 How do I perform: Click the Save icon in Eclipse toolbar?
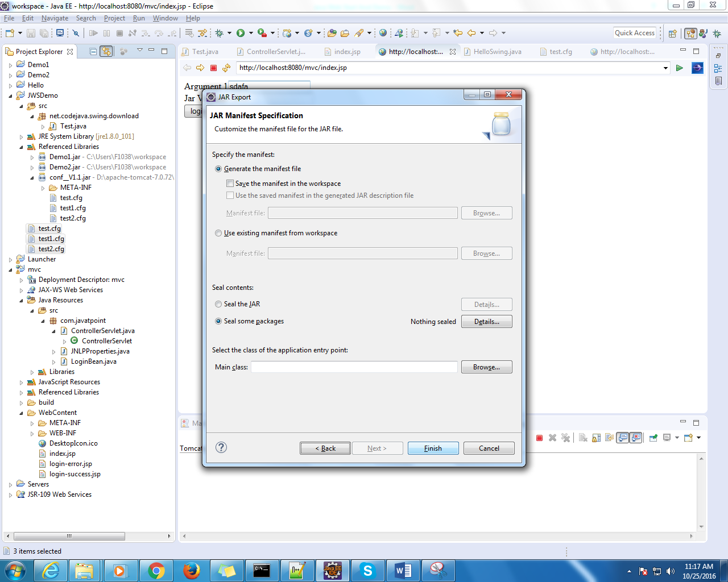[30, 32]
